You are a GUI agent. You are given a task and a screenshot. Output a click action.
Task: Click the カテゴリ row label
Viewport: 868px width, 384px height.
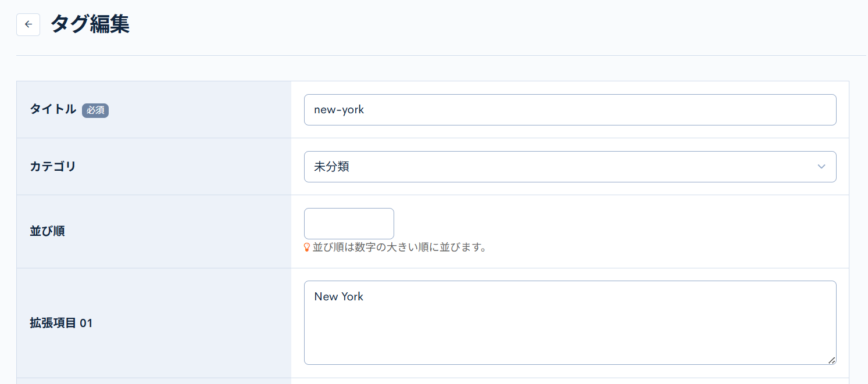52,166
